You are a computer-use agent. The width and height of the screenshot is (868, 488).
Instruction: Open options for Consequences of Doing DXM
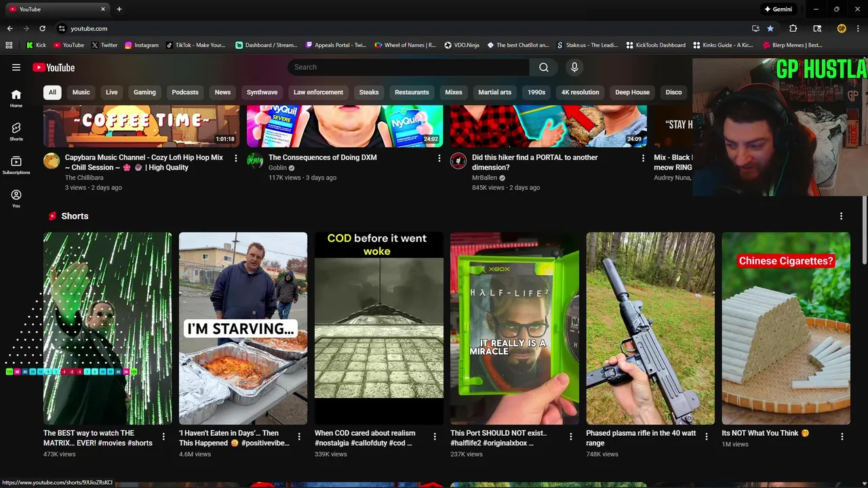point(439,158)
